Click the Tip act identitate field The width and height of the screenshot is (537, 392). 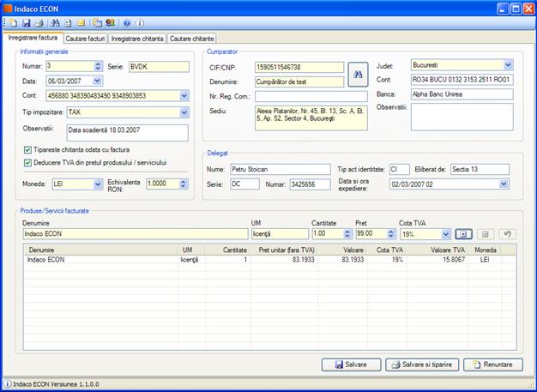click(x=400, y=169)
